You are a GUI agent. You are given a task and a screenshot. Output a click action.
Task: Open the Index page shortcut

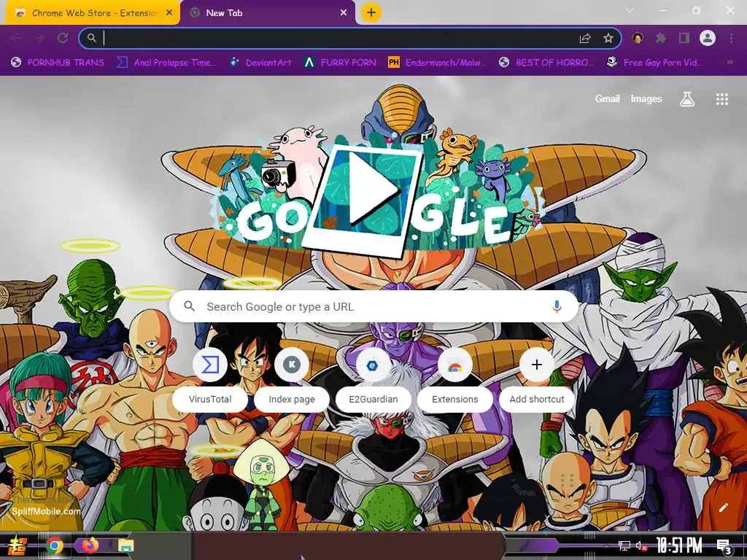292,381
